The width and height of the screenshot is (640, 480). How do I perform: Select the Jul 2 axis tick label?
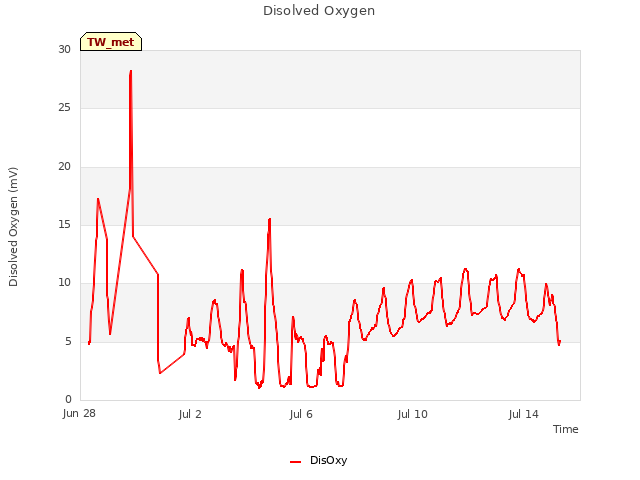point(190,414)
